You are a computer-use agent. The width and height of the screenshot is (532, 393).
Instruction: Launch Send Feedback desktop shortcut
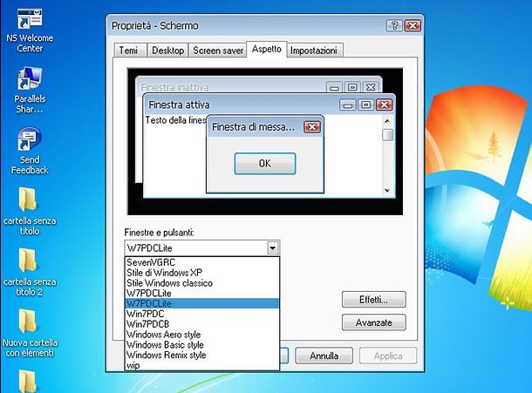point(30,151)
